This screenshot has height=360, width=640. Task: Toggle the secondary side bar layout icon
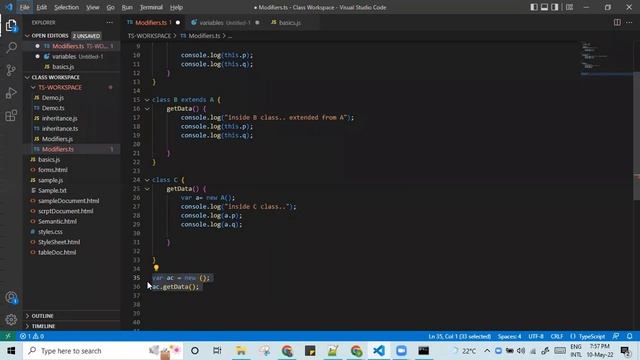[555, 7]
